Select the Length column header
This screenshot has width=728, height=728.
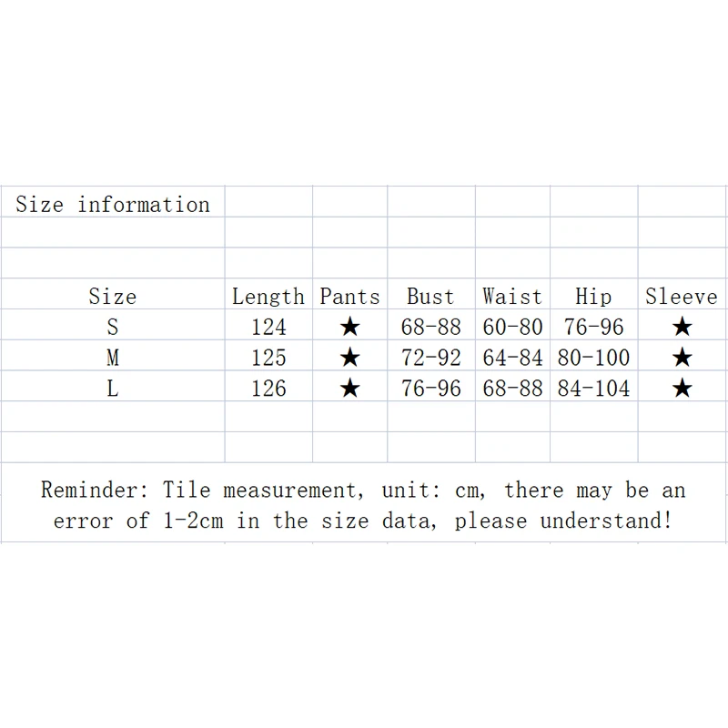tap(268, 297)
